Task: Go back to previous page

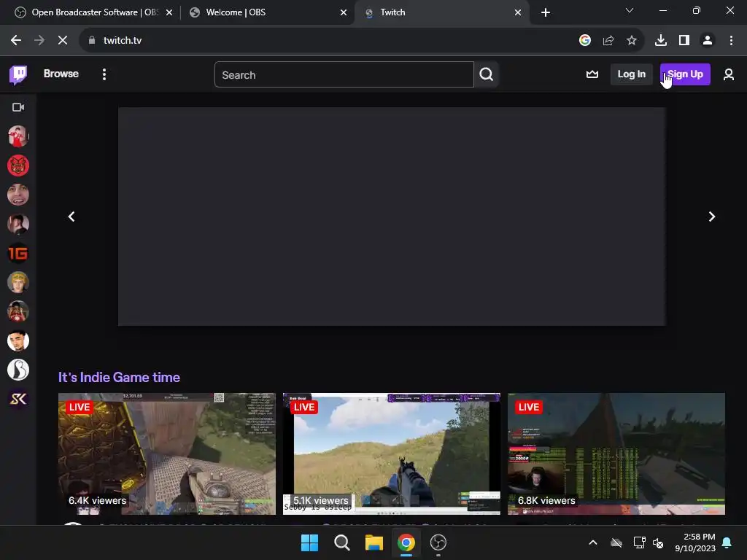Action: pos(16,41)
